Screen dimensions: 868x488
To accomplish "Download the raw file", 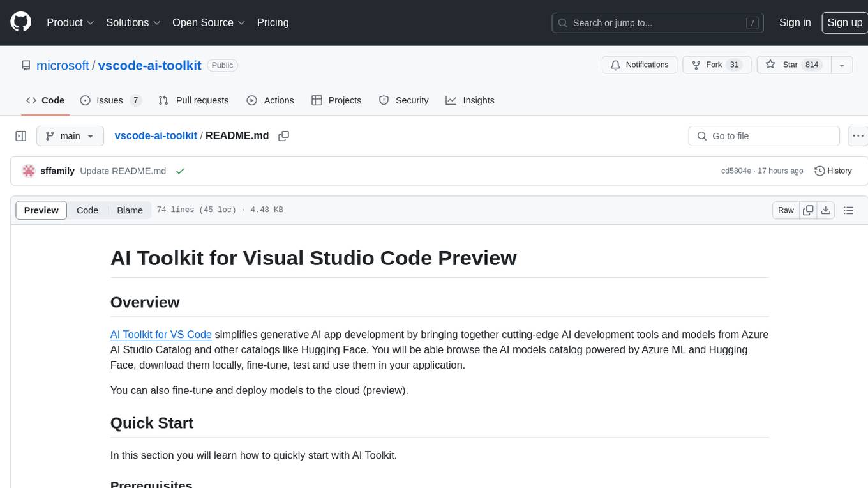I will click(826, 210).
